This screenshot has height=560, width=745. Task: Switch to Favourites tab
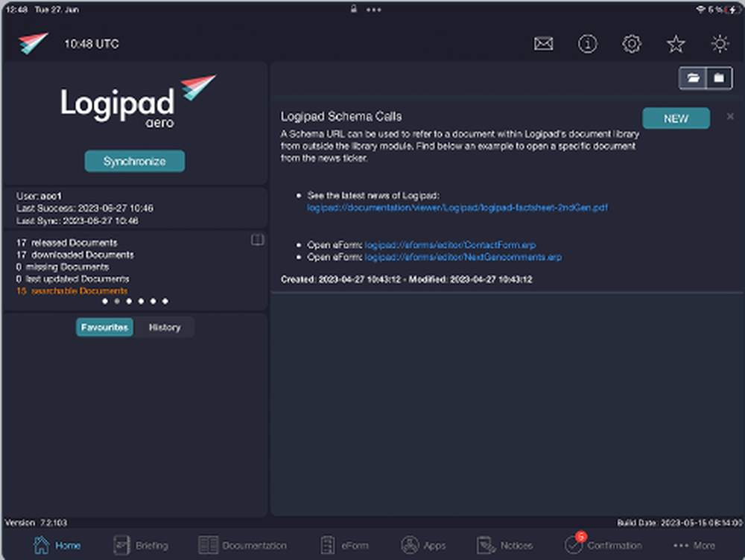[x=104, y=327]
